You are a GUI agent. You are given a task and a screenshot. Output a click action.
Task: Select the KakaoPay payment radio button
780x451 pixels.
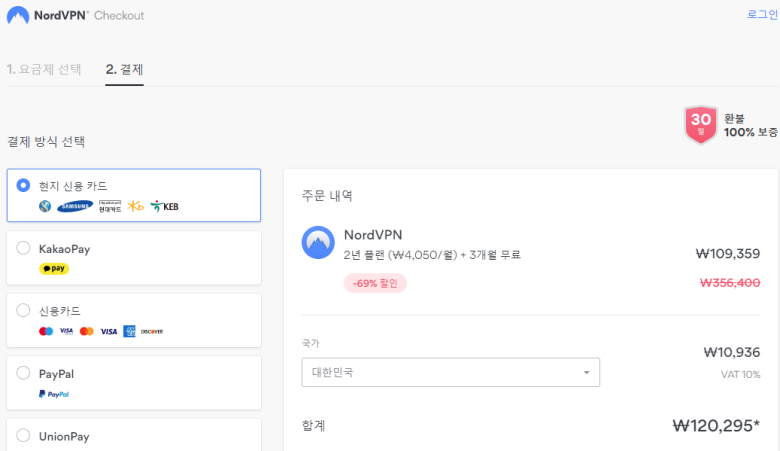point(23,248)
